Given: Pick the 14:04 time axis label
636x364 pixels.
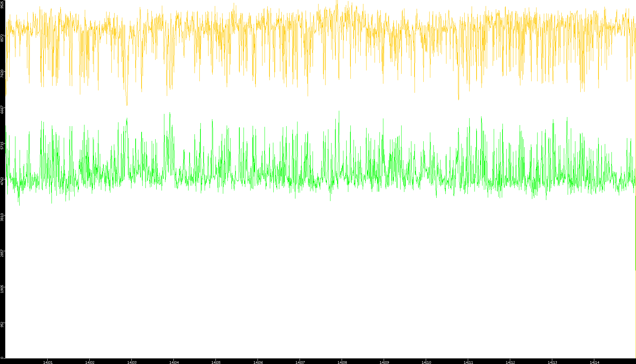Looking at the screenshot, I should tap(174, 362).
